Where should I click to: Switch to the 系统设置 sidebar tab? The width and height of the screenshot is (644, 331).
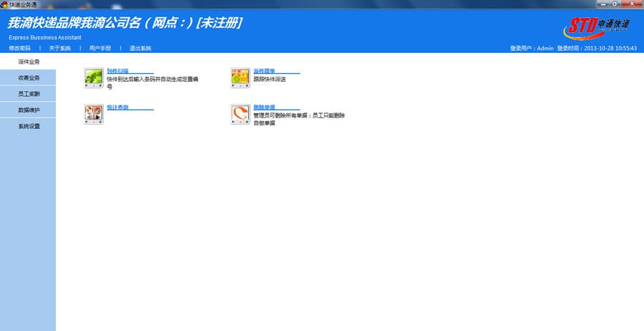point(28,126)
